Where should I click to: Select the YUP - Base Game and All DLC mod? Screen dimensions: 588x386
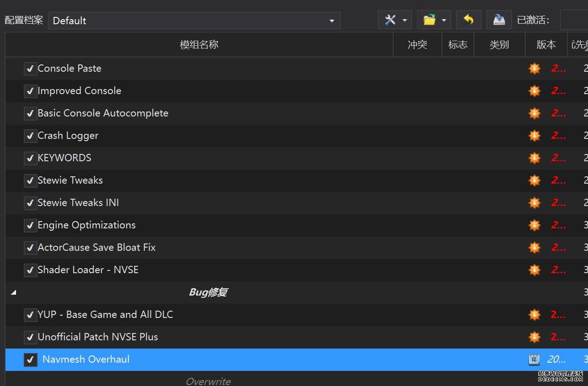click(x=105, y=315)
